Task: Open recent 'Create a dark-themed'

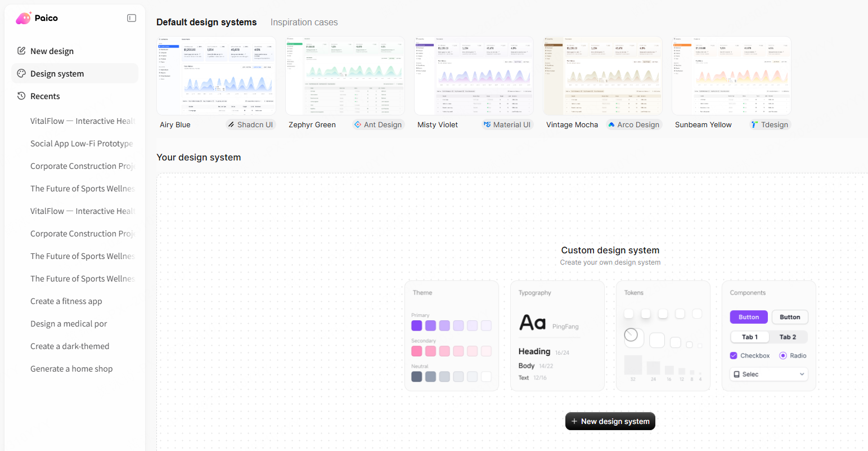Action: pyautogui.click(x=70, y=346)
